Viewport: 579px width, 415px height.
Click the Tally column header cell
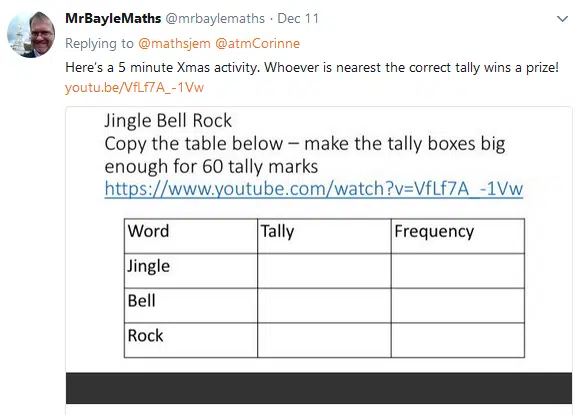(x=324, y=236)
